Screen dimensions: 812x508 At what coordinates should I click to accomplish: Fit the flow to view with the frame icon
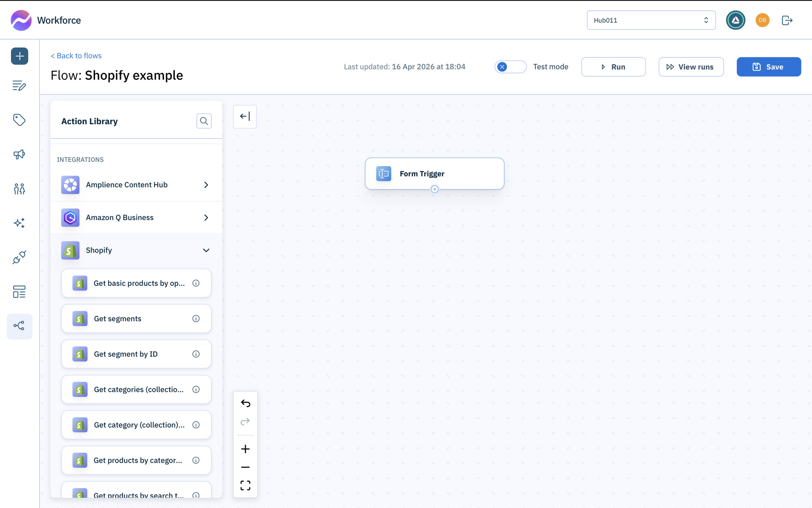[245, 485]
